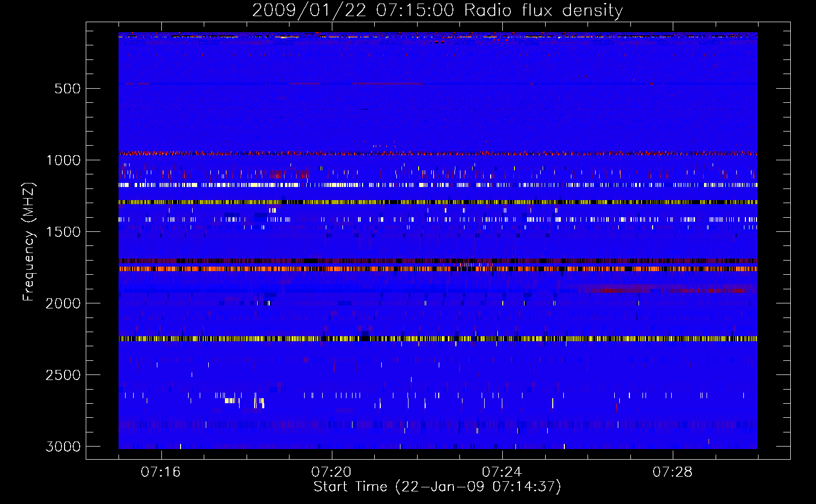
Task: Click the 07:28 time tick label
Action: coord(672,472)
